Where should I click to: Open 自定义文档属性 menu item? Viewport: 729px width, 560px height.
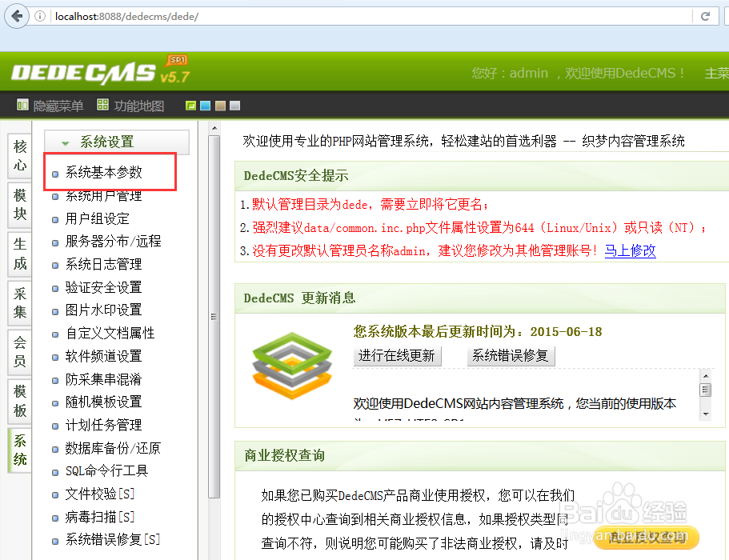110,334
